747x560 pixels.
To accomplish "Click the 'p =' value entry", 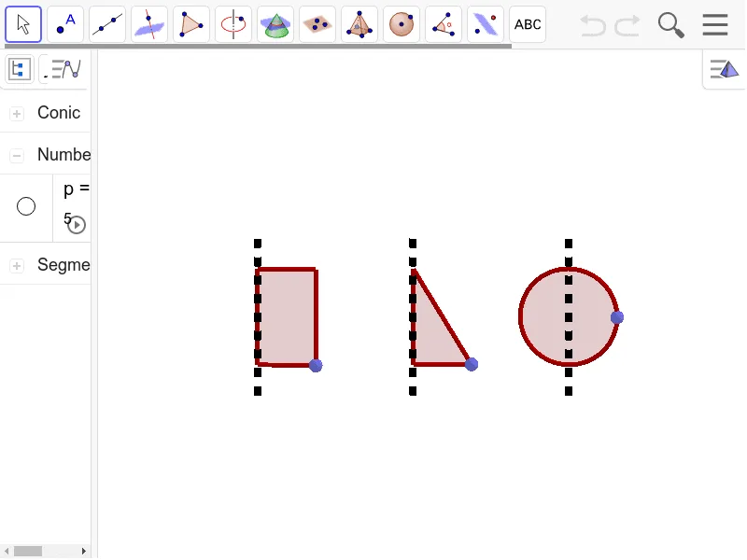I will point(77,189).
